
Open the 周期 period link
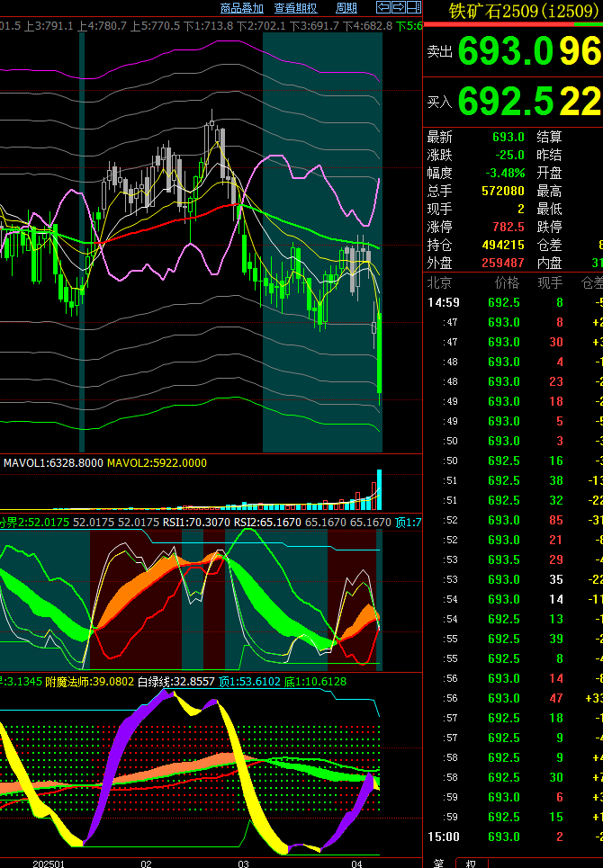point(346,8)
